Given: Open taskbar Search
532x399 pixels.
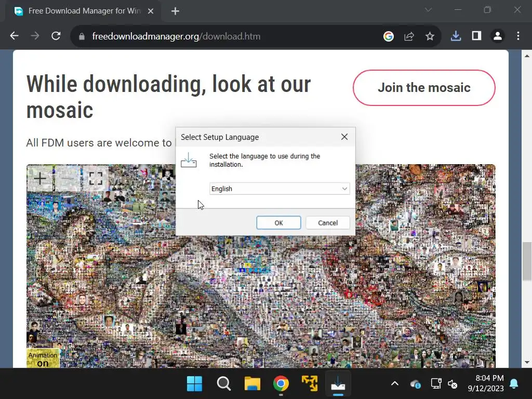Looking at the screenshot, I should click(x=223, y=384).
